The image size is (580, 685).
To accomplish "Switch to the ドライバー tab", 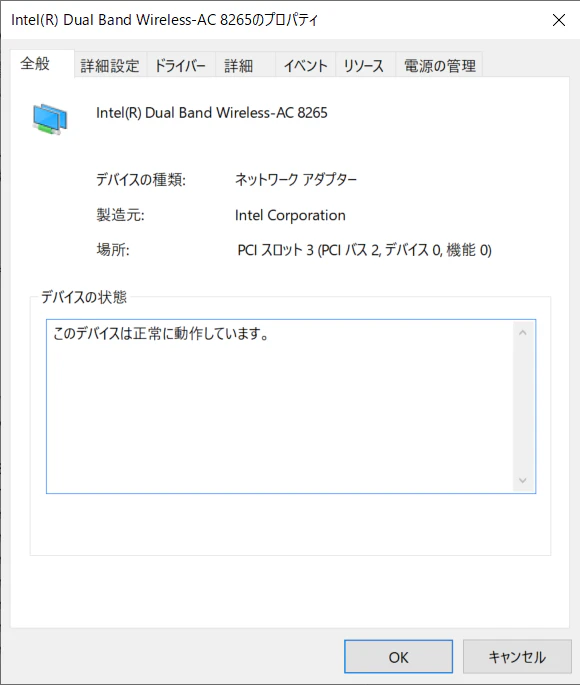I will (x=180, y=66).
